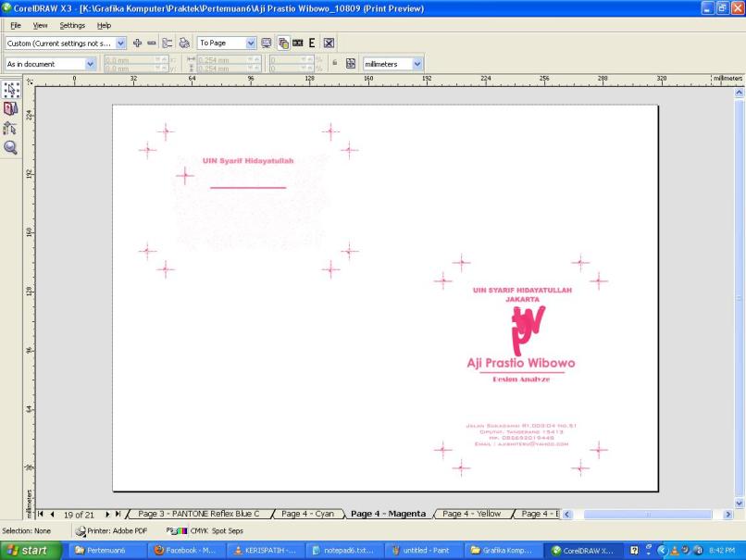Click the Selection: None status text
The image size is (746, 560).
click(x=27, y=530)
